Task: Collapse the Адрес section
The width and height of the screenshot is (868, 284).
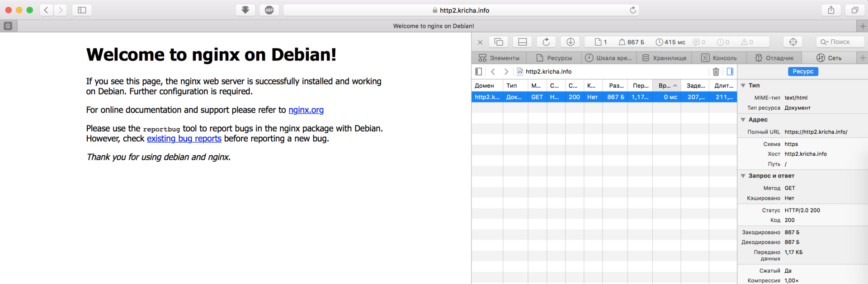Action: [x=743, y=120]
